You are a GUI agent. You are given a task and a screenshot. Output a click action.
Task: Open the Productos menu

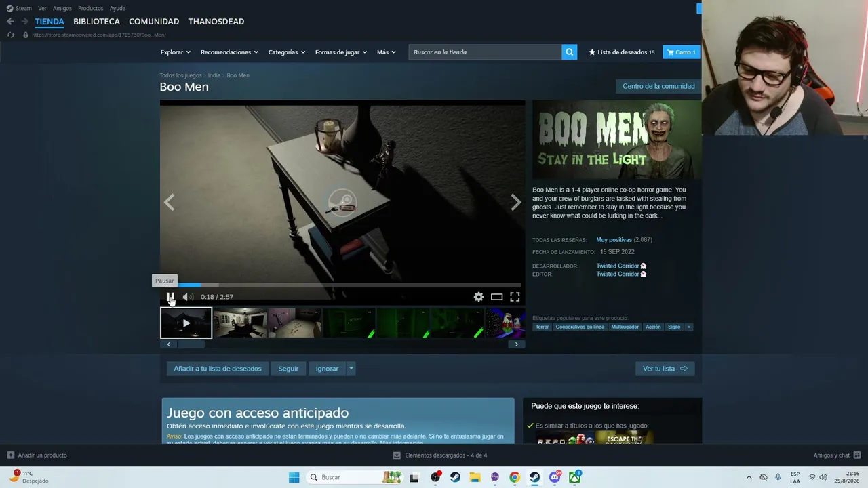click(x=91, y=9)
